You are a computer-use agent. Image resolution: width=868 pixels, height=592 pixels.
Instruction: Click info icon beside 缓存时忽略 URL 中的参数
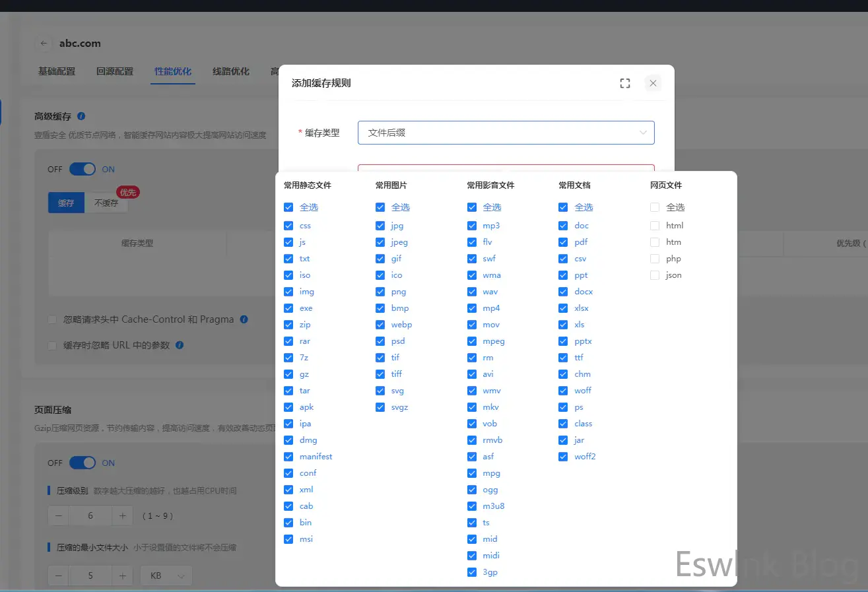point(180,345)
